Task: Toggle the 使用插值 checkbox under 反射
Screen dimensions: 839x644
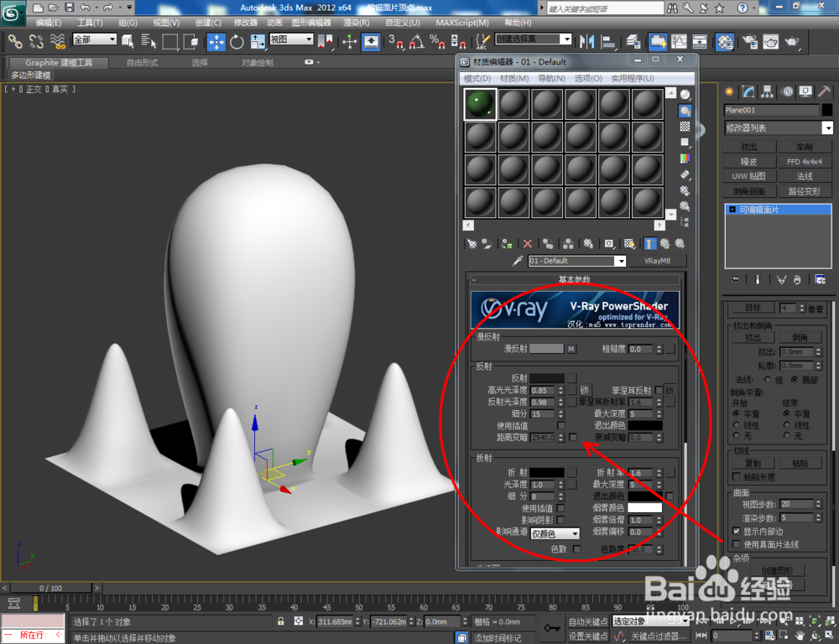Action: click(x=560, y=425)
